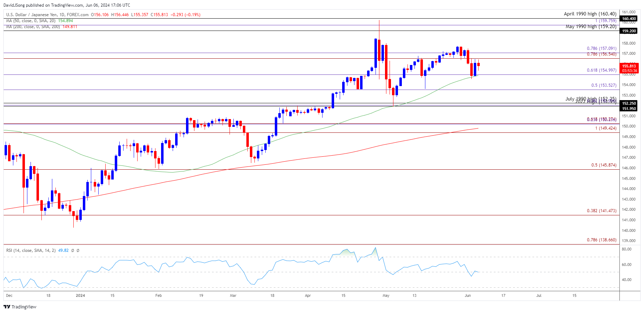Click the 80.00 RSI axis label

(626, 249)
